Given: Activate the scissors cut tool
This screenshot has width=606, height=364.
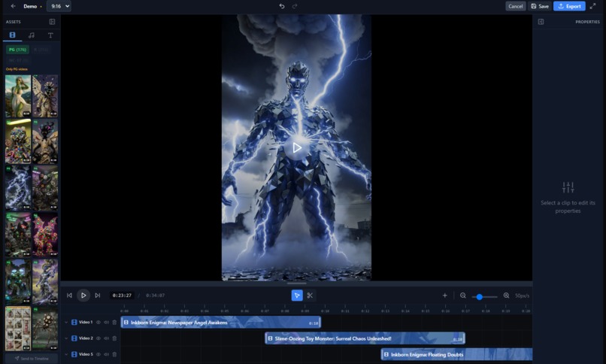Looking at the screenshot, I should tap(310, 296).
